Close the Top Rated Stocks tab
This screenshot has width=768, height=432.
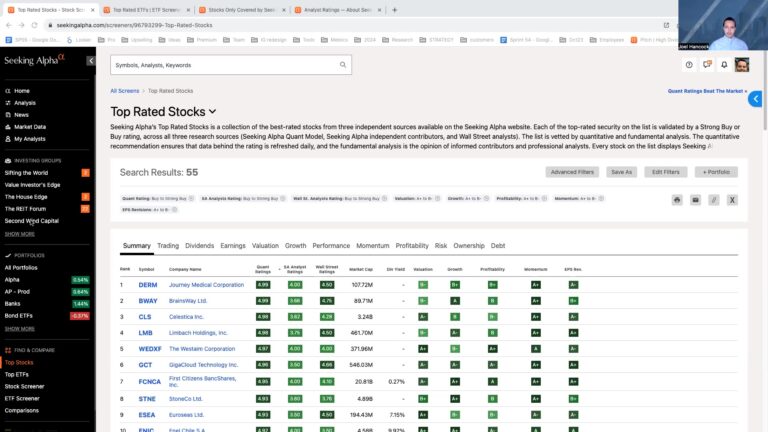93,10
